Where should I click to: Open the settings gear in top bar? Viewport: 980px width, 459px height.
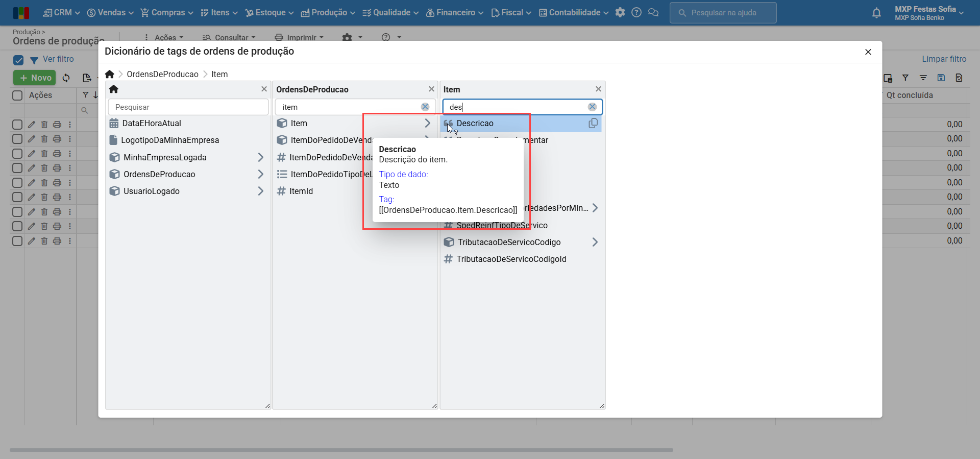620,13
